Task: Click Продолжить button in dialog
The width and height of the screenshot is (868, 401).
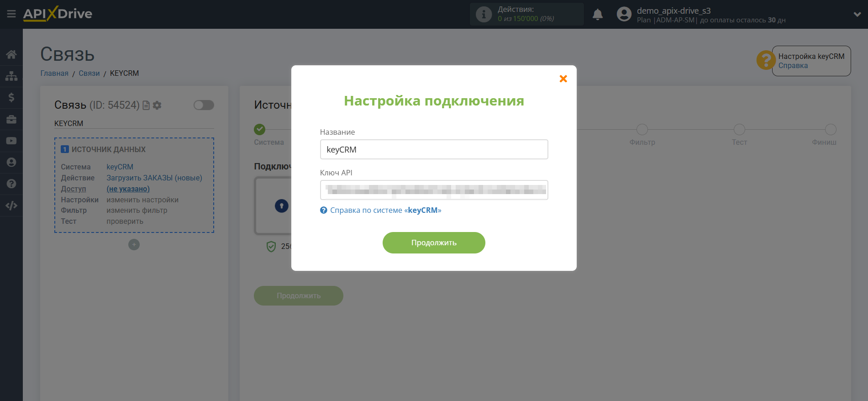Action: (434, 243)
